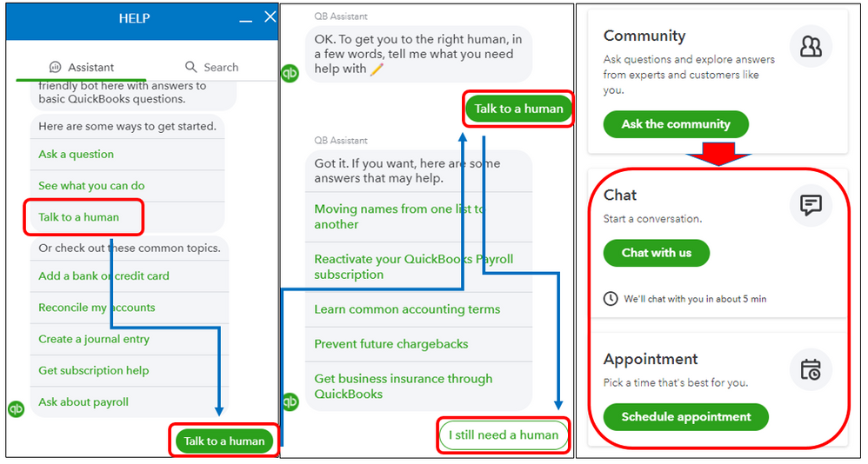
Task: Select 'Get subscription help' topic
Action: [x=94, y=370]
